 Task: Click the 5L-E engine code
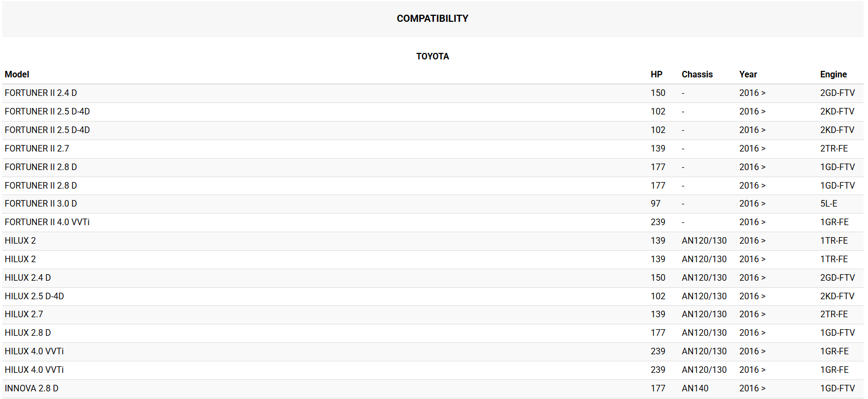point(828,203)
